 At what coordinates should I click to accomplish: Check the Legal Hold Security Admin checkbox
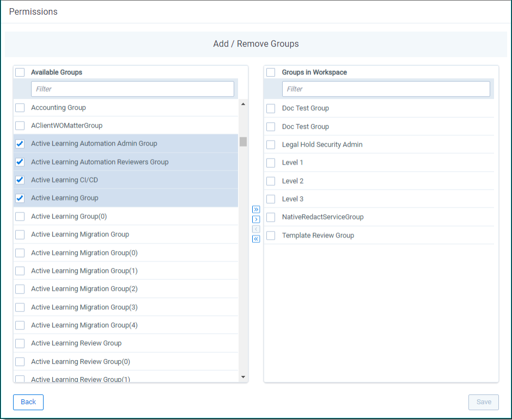(271, 144)
